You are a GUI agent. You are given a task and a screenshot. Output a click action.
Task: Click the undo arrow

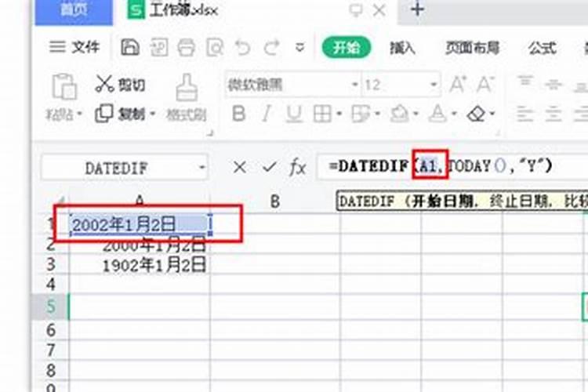(x=242, y=48)
